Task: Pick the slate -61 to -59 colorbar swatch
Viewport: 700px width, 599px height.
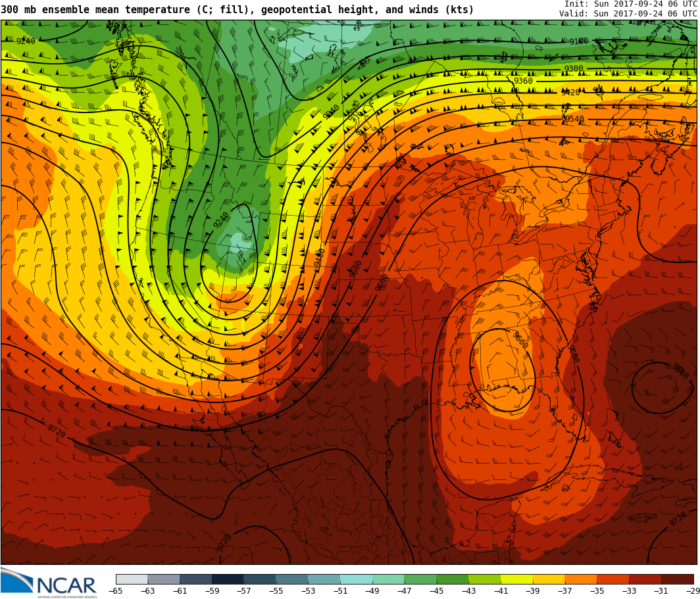Action: pyautogui.click(x=196, y=579)
